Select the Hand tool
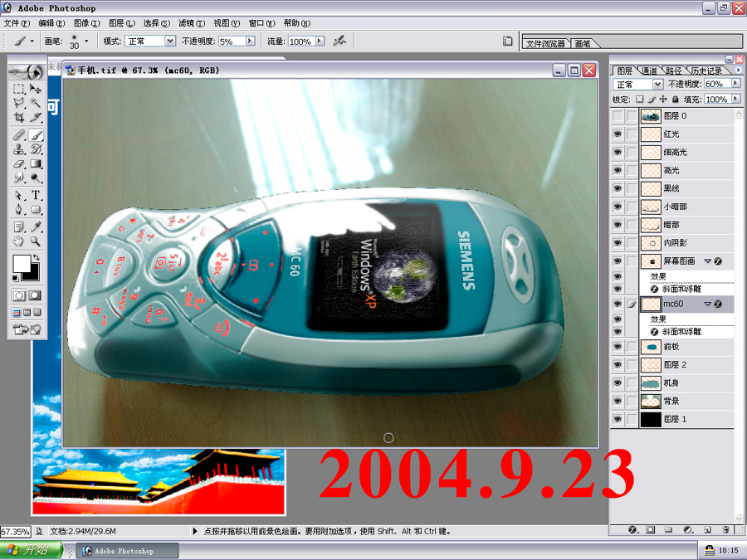Viewport: 747px width, 560px height. [x=18, y=241]
